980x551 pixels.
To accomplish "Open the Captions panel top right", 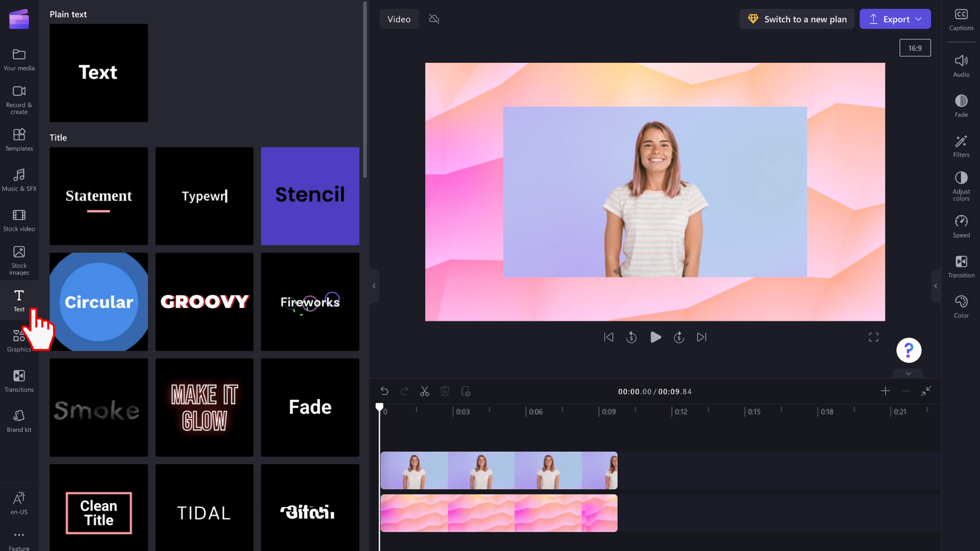I will point(962,18).
